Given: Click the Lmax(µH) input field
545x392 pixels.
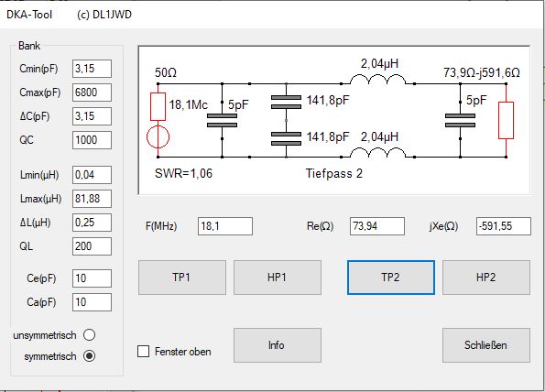Looking at the screenshot, I should point(92,199).
